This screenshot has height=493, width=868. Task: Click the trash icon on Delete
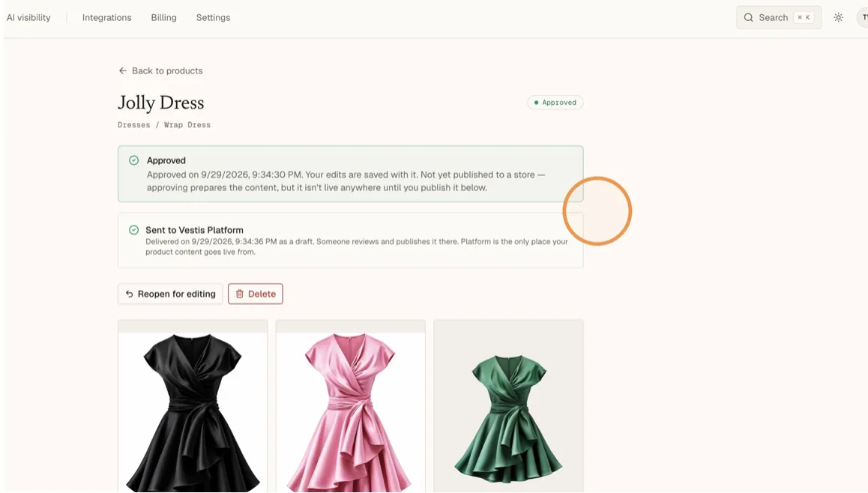pyautogui.click(x=240, y=294)
